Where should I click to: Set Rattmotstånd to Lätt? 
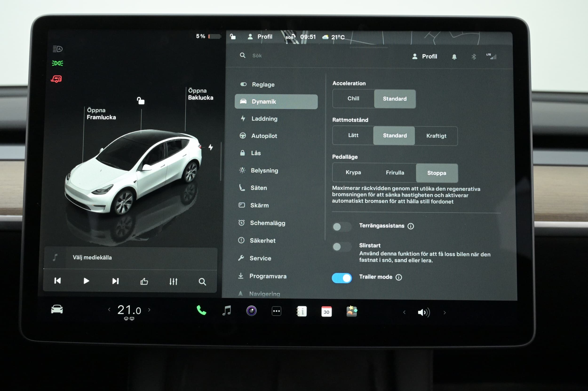pyautogui.click(x=353, y=135)
